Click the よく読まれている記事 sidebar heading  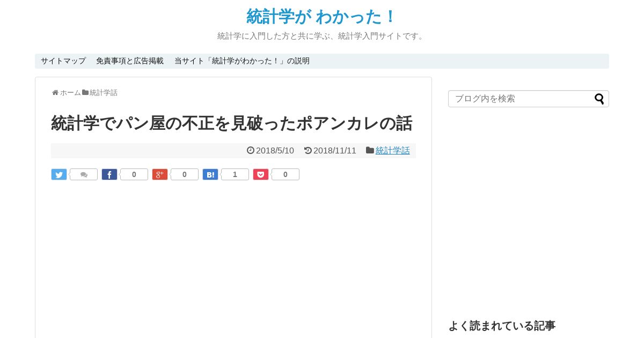click(x=502, y=326)
